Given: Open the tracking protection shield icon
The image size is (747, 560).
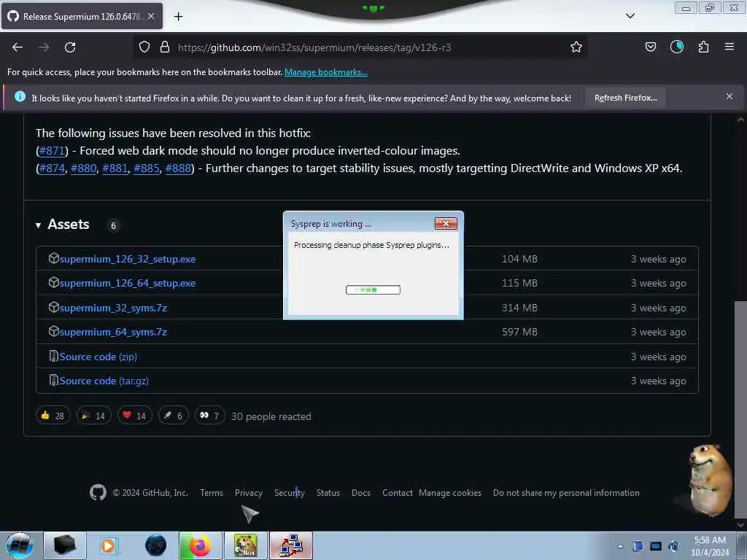Looking at the screenshot, I should pyautogui.click(x=144, y=47).
